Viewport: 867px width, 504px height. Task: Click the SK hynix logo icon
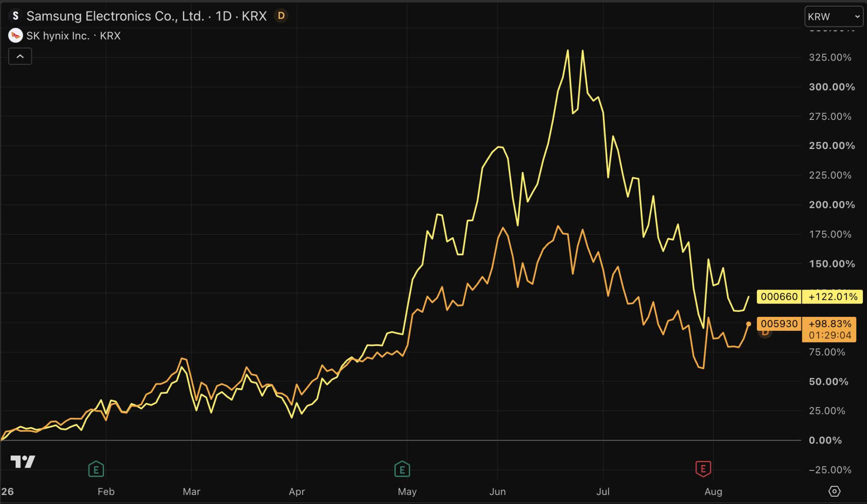click(16, 35)
